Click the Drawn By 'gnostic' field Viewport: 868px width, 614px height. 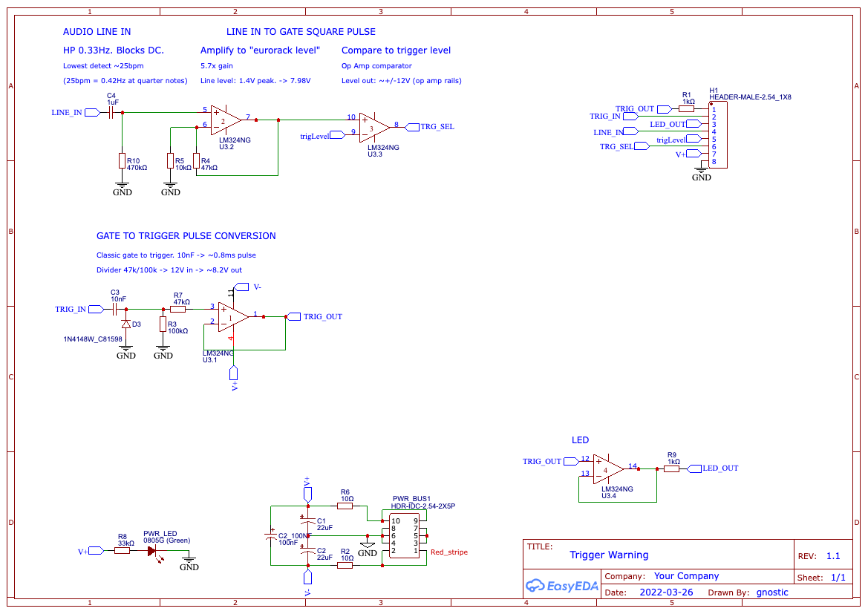[772, 592]
